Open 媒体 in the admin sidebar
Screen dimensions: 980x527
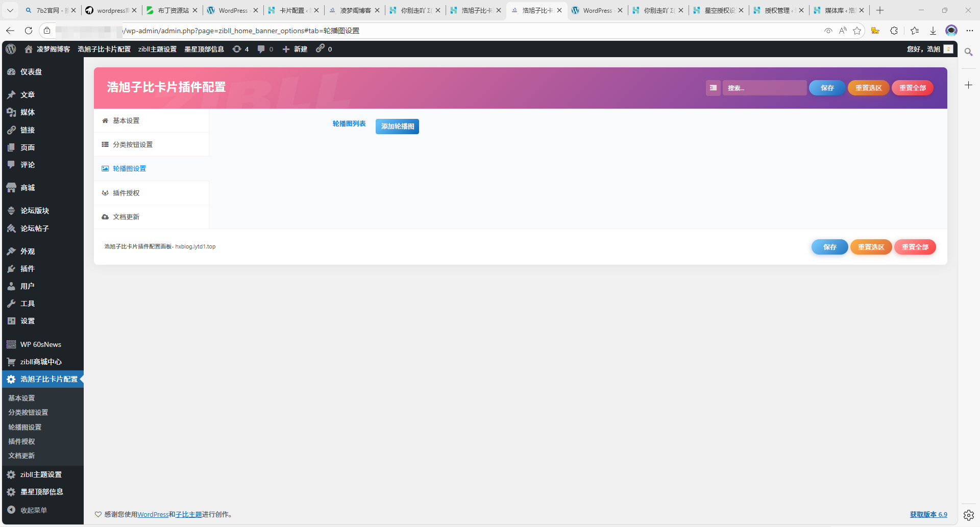click(28, 112)
